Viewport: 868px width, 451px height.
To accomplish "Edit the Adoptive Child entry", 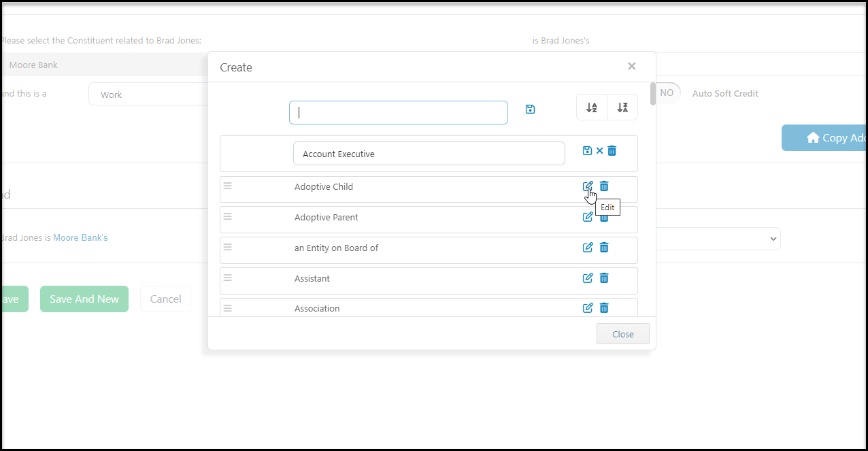I will (x=588, y=186).
